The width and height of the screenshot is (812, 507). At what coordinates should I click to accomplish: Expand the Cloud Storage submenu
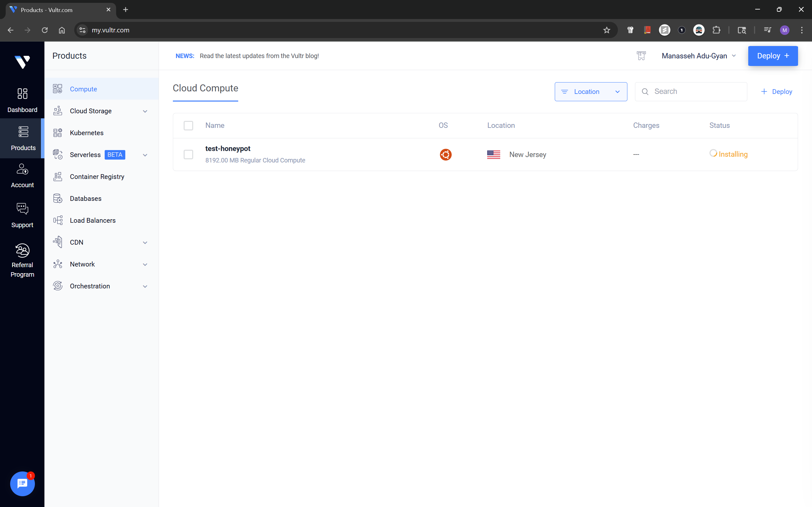[x=145, y=111]
